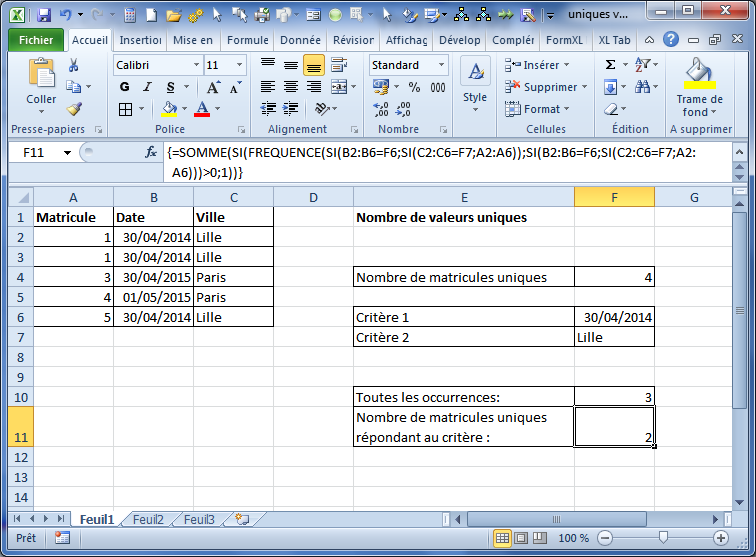
Task: Click the increase decimal icon
Action: coord(381,109)
